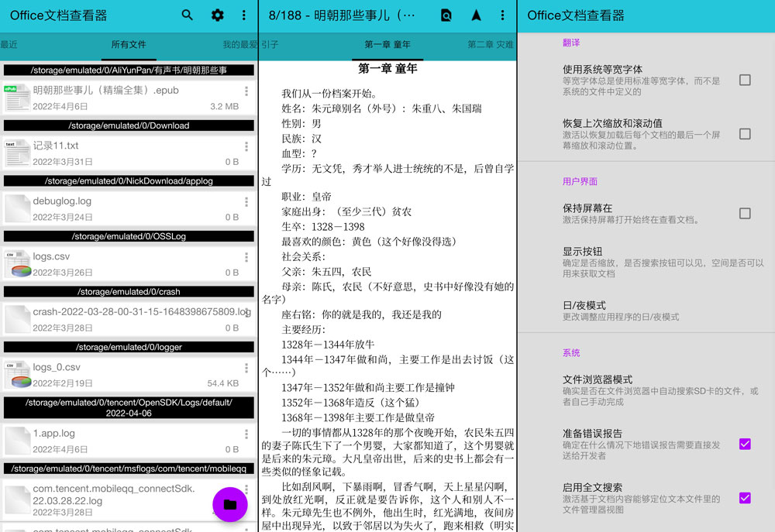Check the 恢复上次缩放和滚动值 option
The width and height of the screenshot is (775, 532).
(x=745, y=134)
